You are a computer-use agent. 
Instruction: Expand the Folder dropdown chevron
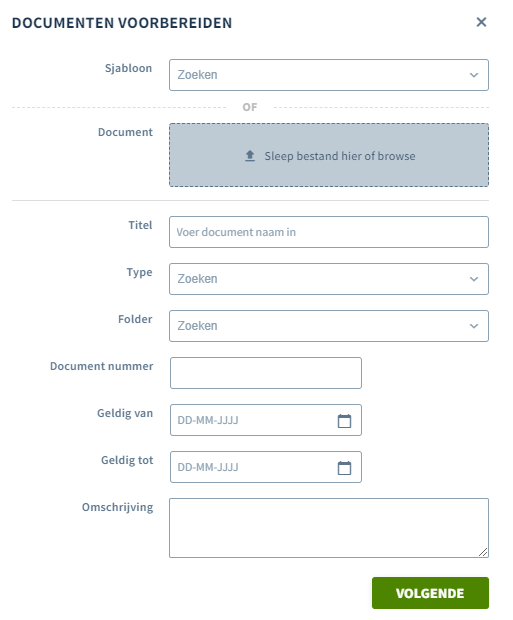[473, 326]
